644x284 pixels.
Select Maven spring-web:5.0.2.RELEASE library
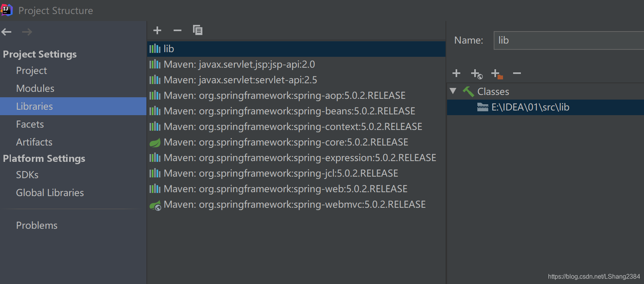coord(296,189)
